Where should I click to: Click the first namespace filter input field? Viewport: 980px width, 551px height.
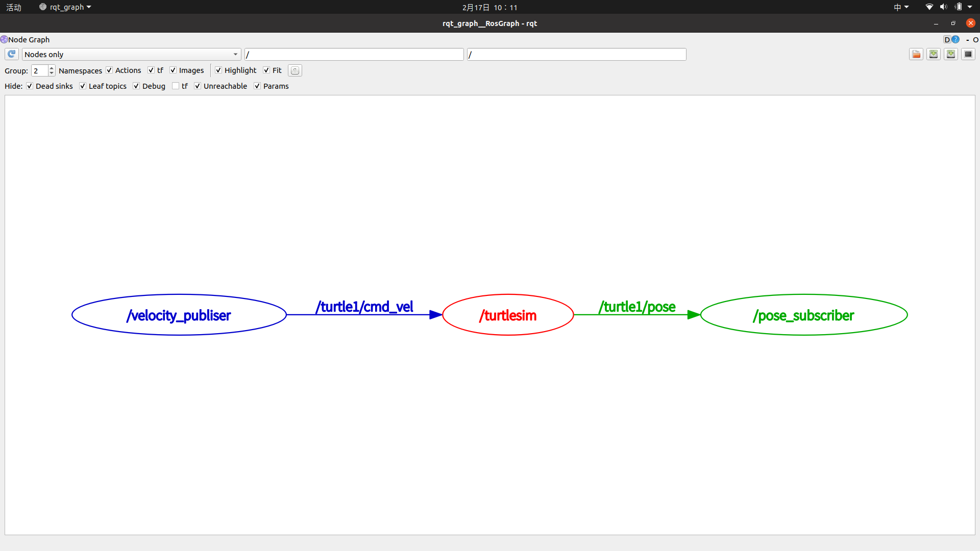click(x=354, y=54)
